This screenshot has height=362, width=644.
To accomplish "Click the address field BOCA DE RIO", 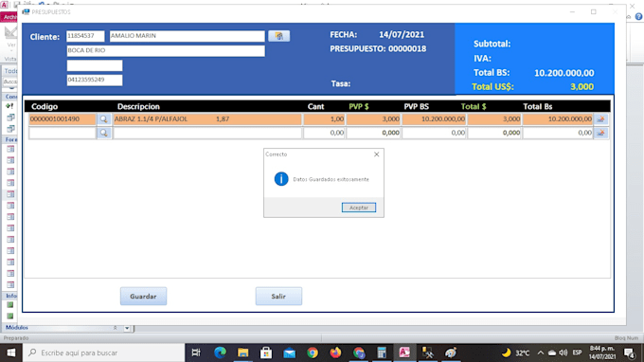I will click(x=166, y=50).
